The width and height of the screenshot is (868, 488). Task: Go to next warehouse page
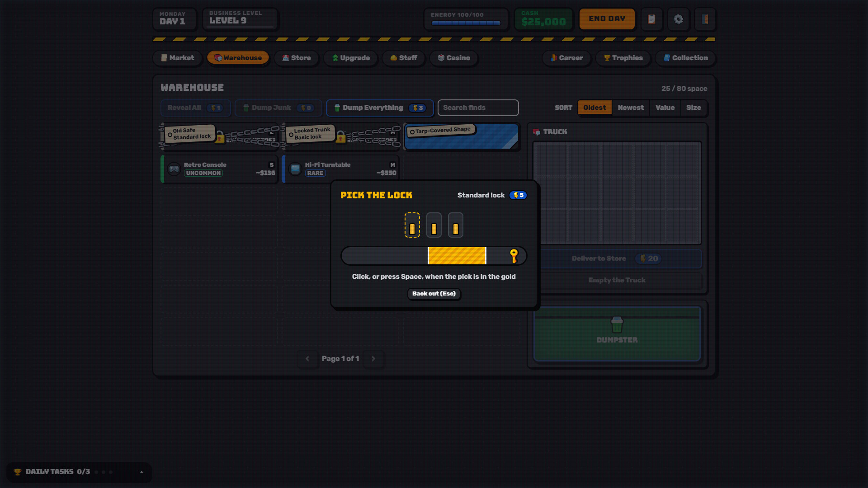click(x=373, y=359)
